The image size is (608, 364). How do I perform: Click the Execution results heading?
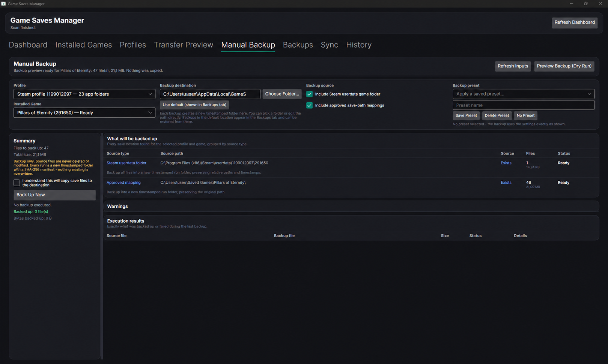(x=126, y=221)
